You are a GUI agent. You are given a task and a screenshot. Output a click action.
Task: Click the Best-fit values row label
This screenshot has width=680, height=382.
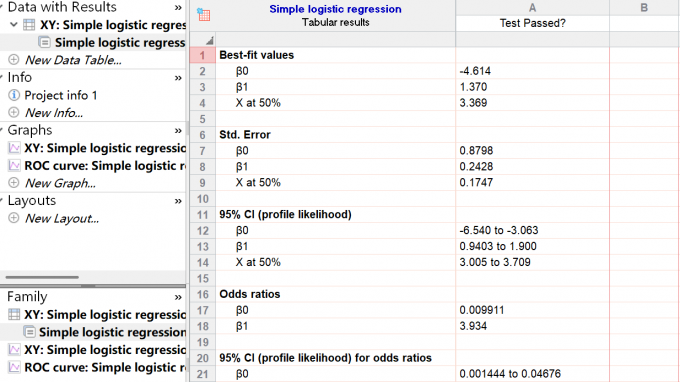[256, 55]
